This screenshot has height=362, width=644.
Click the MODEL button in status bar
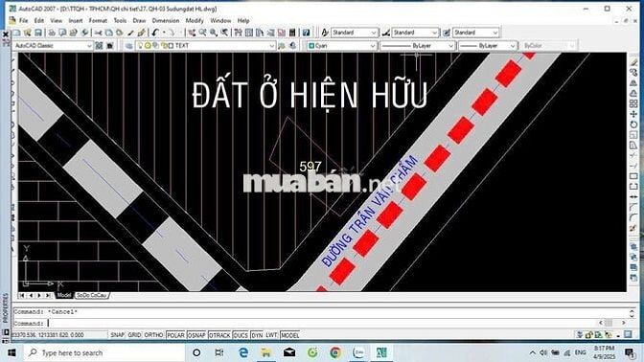coord(290,335)
